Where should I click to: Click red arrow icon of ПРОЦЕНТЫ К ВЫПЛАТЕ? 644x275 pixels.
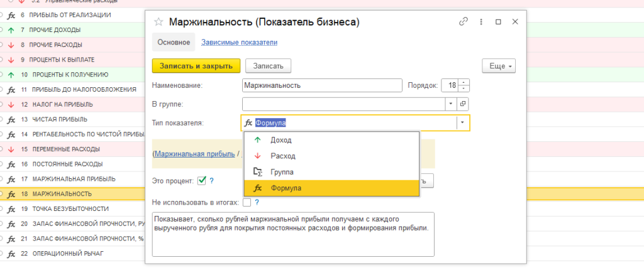11,60
